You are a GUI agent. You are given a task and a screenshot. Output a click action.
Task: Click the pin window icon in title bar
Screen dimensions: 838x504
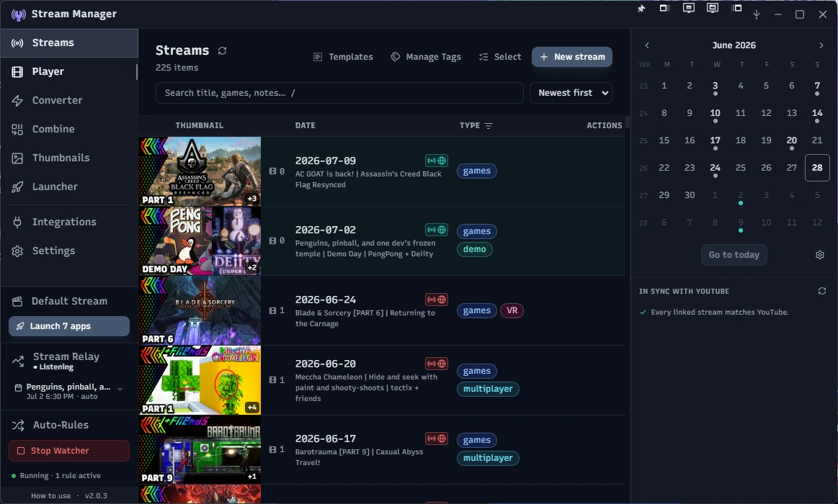[641, 9]
